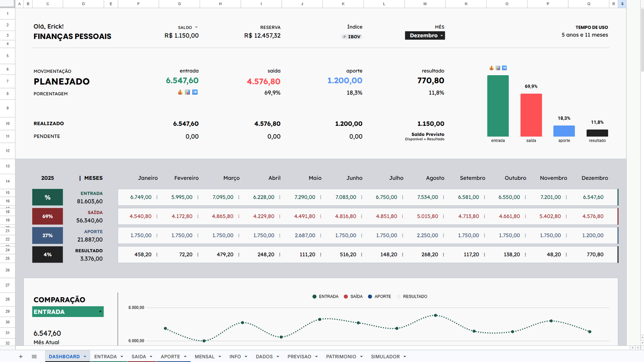Open the SAIDA sheet tab menu arrow
The image size is (644, 362).
point(151,357)
